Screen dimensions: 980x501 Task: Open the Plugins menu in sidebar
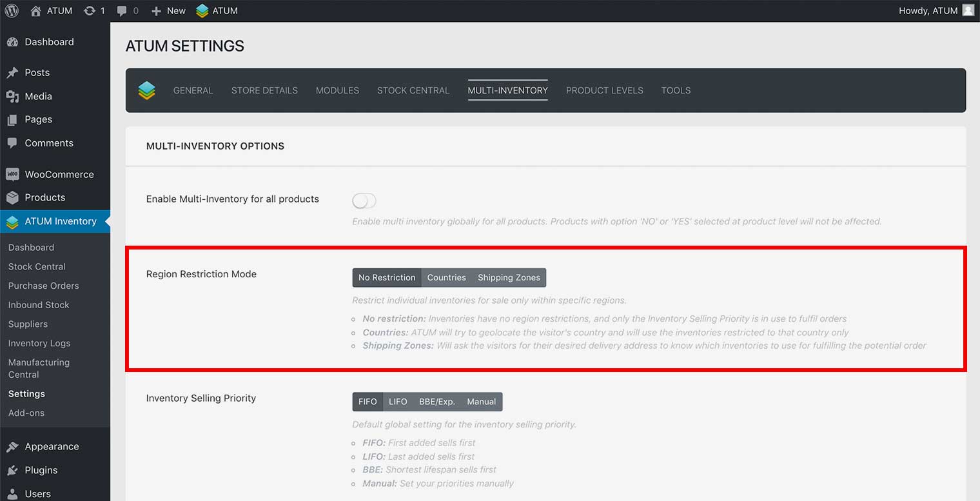pyautogui.click(x=41, y=470)
